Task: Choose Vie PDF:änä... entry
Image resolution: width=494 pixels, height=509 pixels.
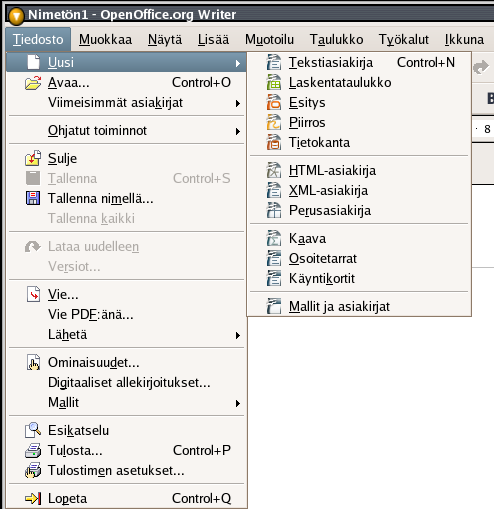Action: [127, 314]
